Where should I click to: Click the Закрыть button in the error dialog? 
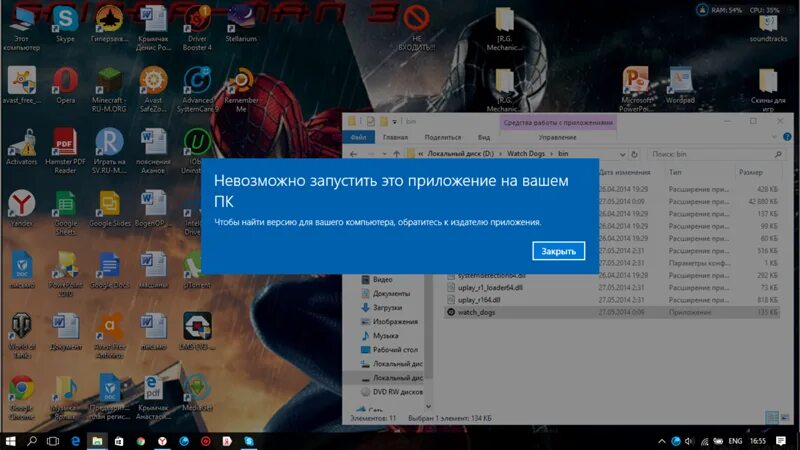pyautogui.click(x=558, y=251)
